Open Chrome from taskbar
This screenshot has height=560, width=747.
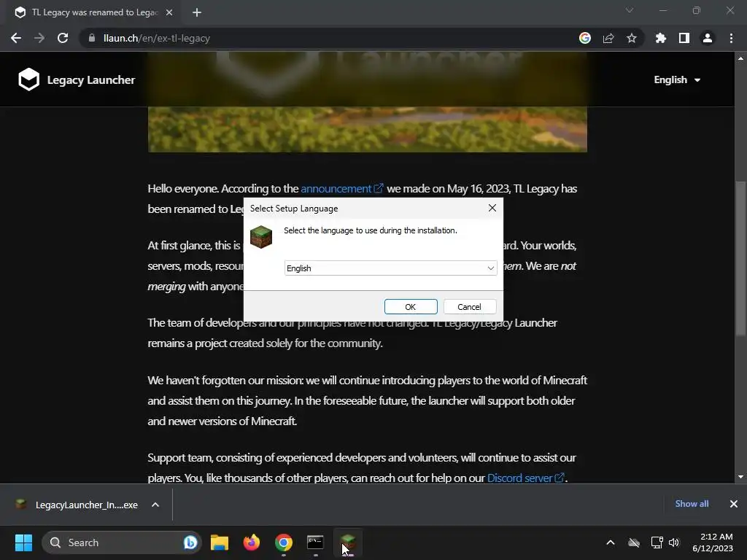[284, 542]
